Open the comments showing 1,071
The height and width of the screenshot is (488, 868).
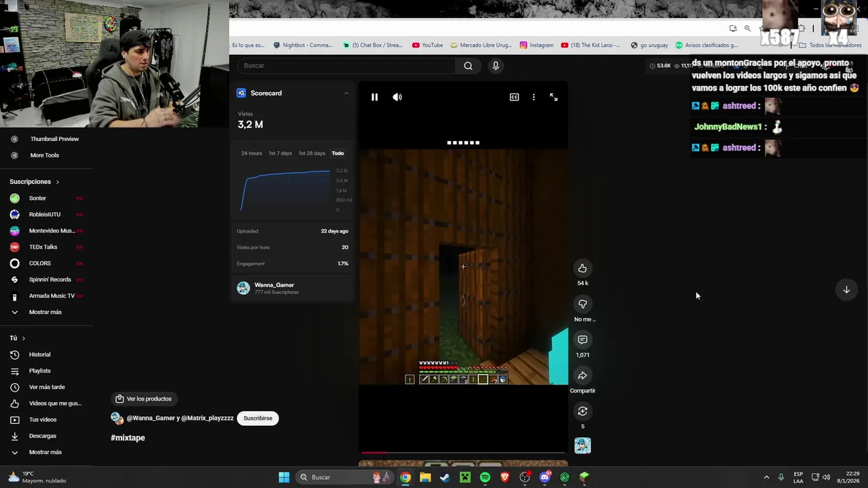pyautogui.click(x=583, y=340)
